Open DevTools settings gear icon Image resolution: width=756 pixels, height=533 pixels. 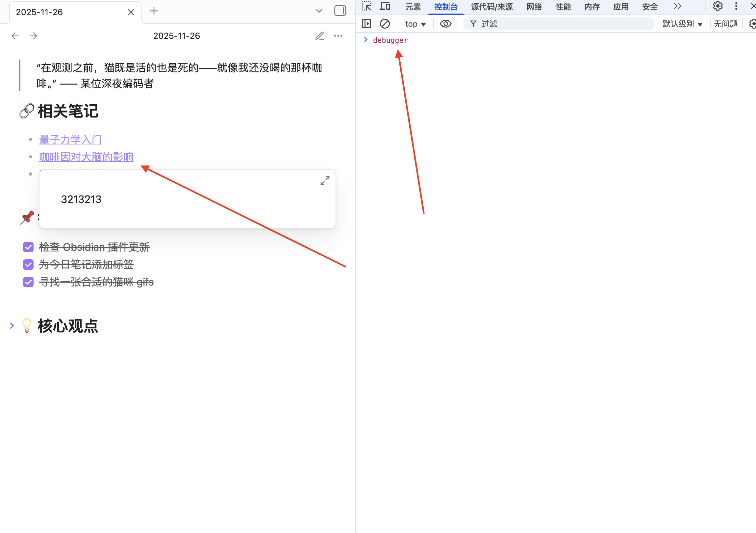[718, 7]
